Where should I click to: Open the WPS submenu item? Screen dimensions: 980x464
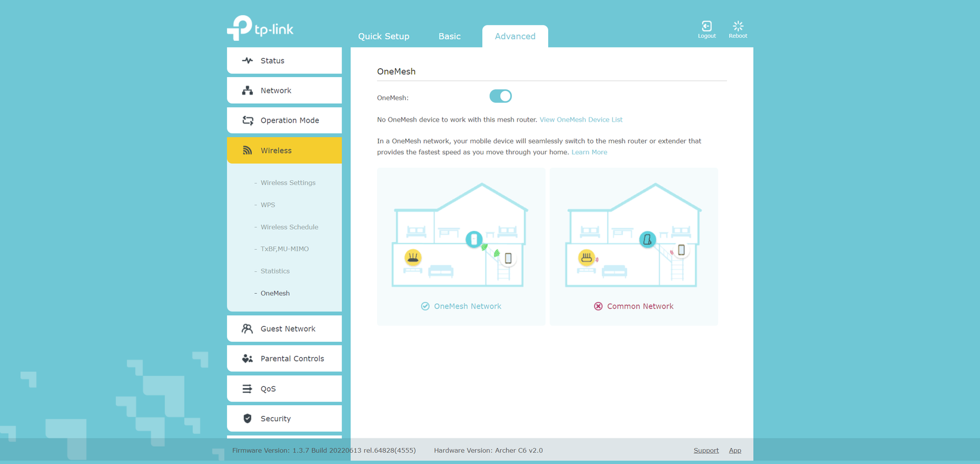tap(268, 205)
